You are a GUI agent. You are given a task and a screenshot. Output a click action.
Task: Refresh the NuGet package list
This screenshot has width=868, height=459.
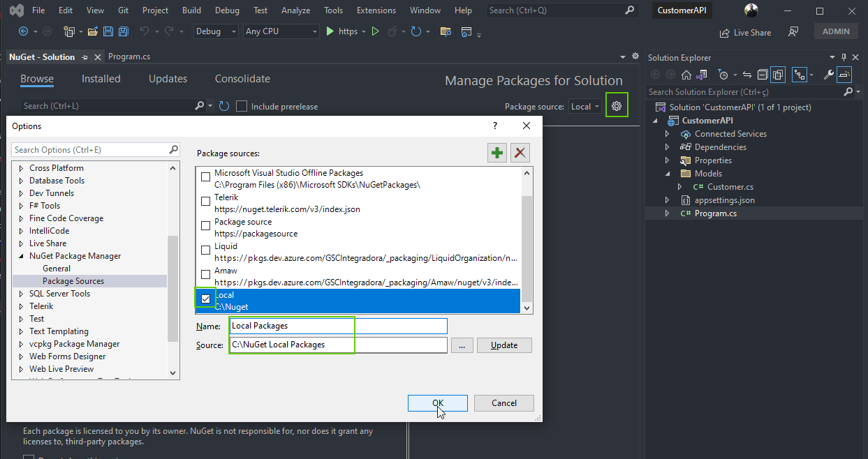coord(224,106)
